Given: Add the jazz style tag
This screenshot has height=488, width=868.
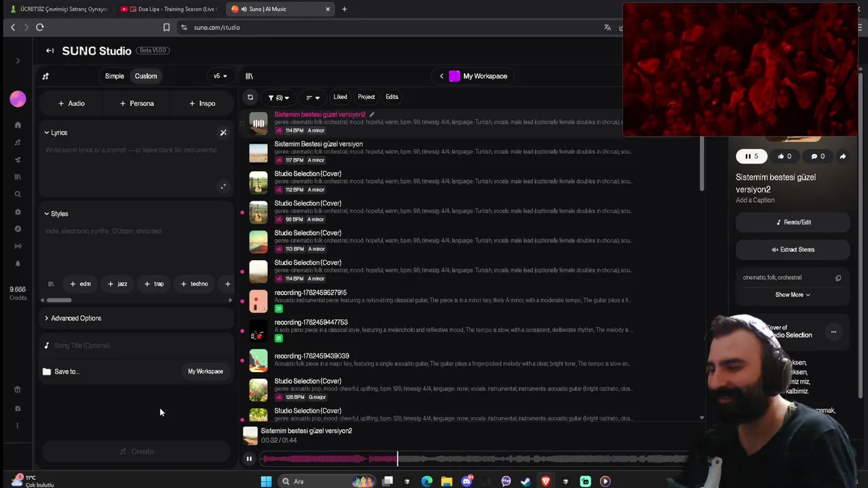Looking at the screenshot, I should [x=117, y=284].
